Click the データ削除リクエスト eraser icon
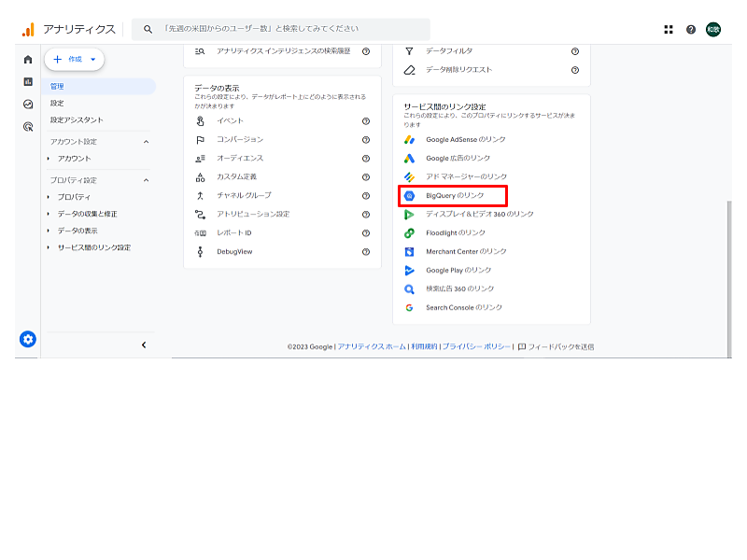 [x=409, y=70]
